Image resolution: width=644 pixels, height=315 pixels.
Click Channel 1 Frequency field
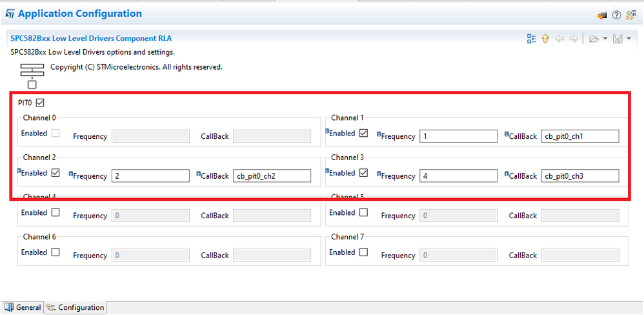click(x=458, y=136)
